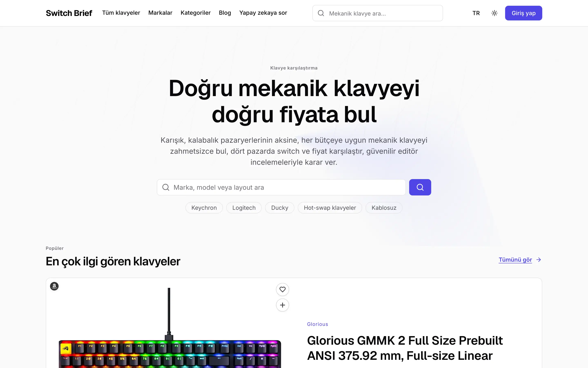
Task: Toggle the light/dark theme sun icon
Action: point(494,13)
